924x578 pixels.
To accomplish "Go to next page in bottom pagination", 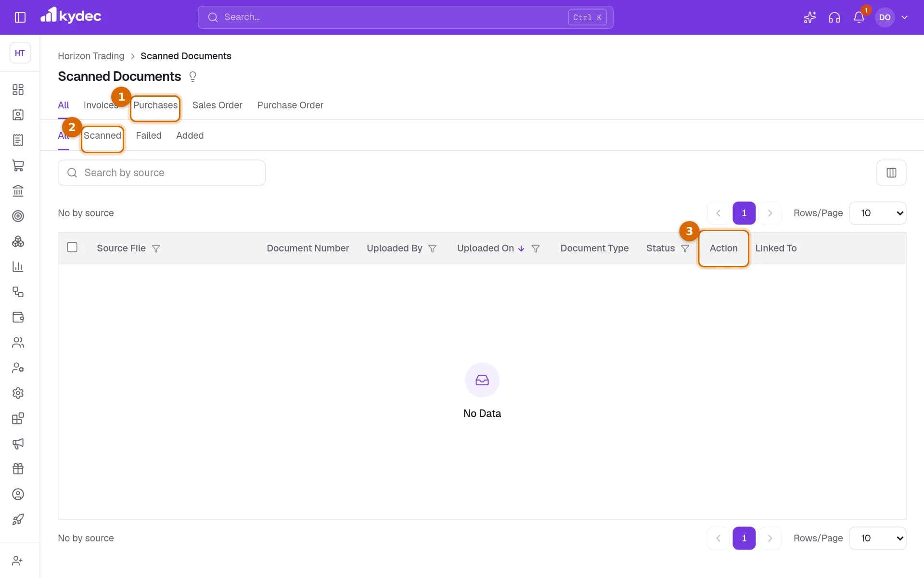I will 770,538.
